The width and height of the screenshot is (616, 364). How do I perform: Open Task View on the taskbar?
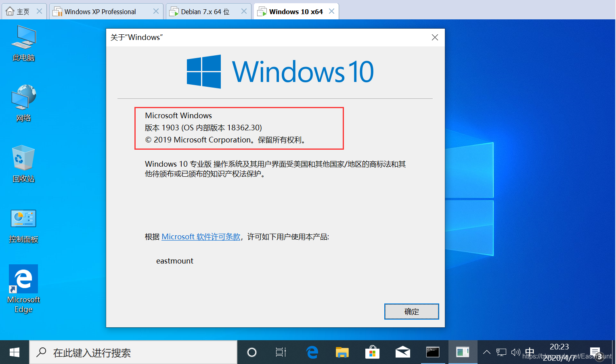pyautogui.click(x=281, y=352)
